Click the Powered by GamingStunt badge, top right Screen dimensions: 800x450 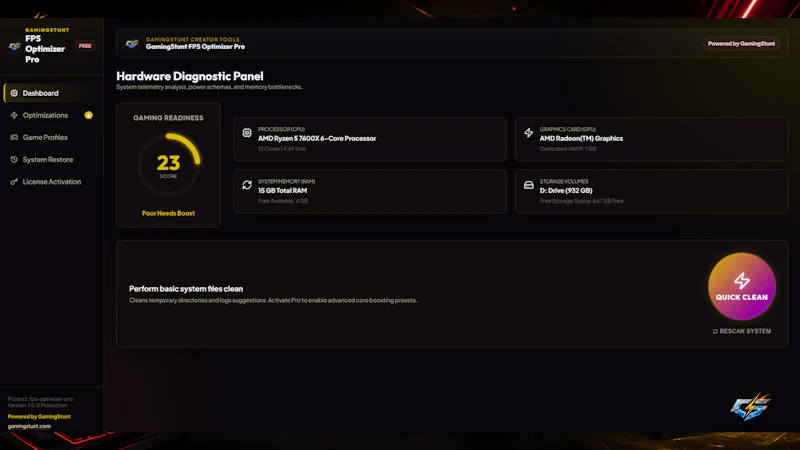point(741,44)
